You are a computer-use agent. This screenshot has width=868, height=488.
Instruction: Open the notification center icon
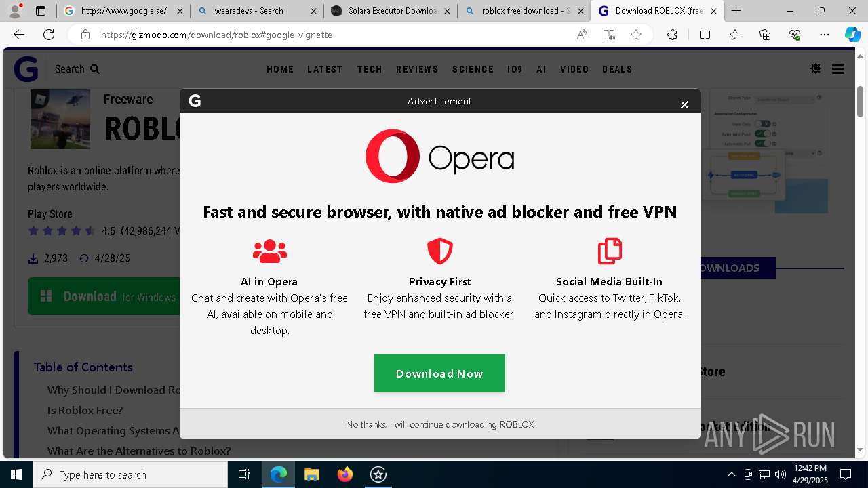[x=846, y=474]
